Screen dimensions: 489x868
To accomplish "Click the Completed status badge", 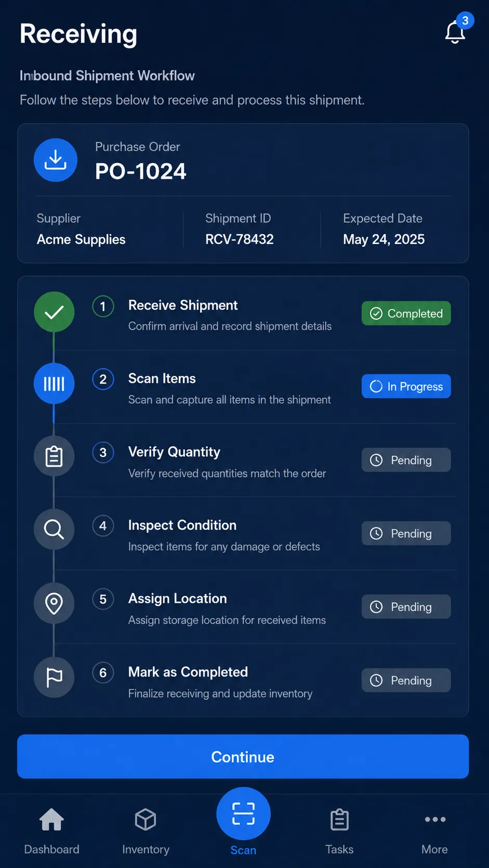I will pyautogui.click(x=406, y=314).
